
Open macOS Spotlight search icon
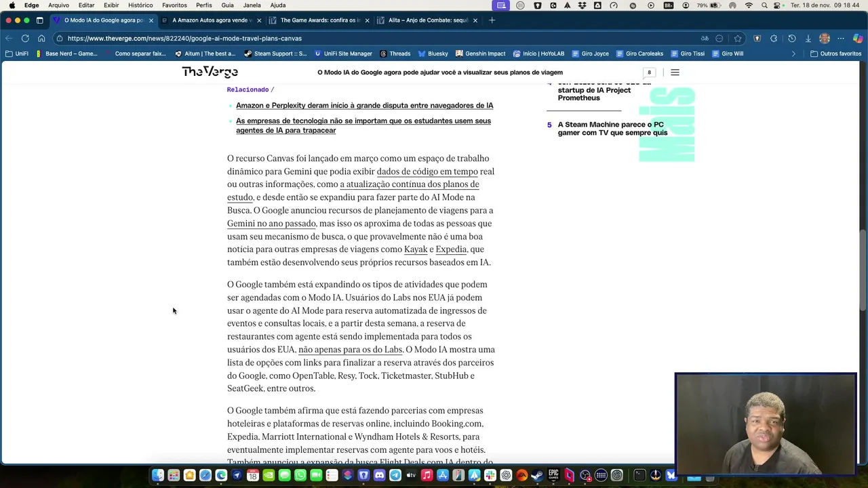(764, 5)
